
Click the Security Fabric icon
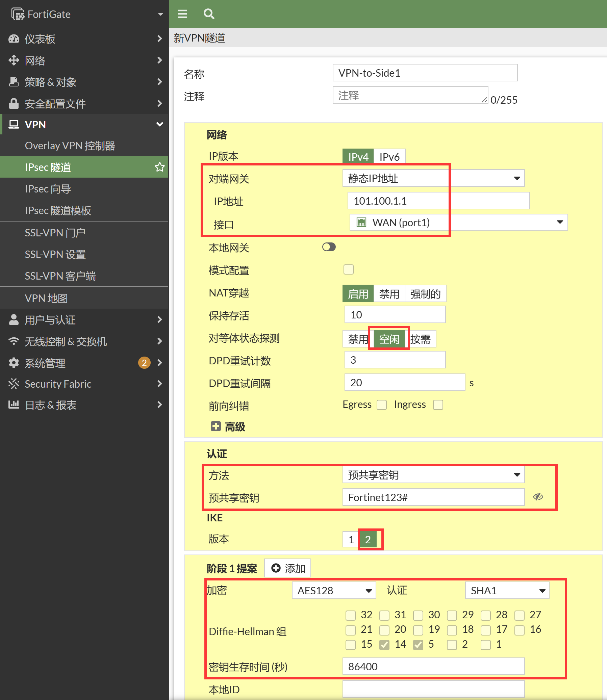click(x=14, y=384)
